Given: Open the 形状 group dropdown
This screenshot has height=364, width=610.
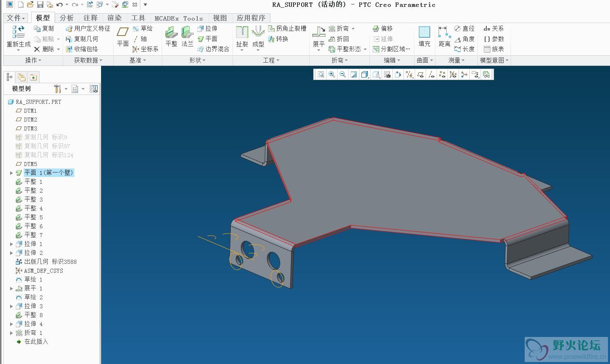Looking at the screenshot, I should pos(197,60).
